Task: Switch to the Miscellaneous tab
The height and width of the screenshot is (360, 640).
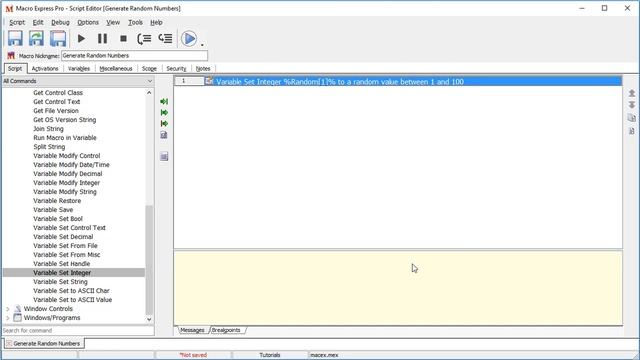Action: 116,69
